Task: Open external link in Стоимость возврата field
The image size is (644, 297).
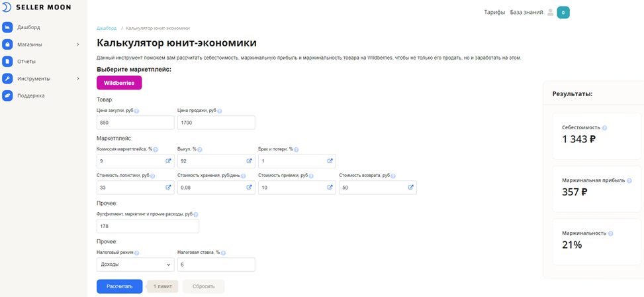Action: click(x=410, y=187)
